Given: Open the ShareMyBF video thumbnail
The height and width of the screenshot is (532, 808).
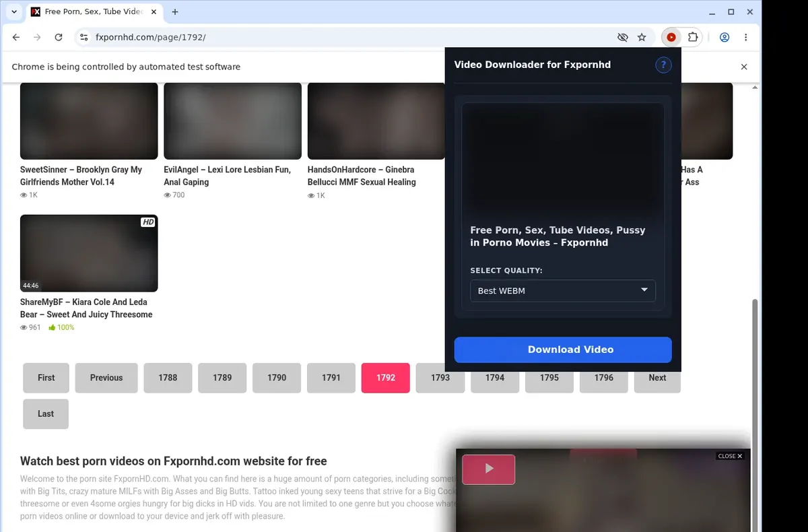Looking at the screenshot, I should click(89, 253).
